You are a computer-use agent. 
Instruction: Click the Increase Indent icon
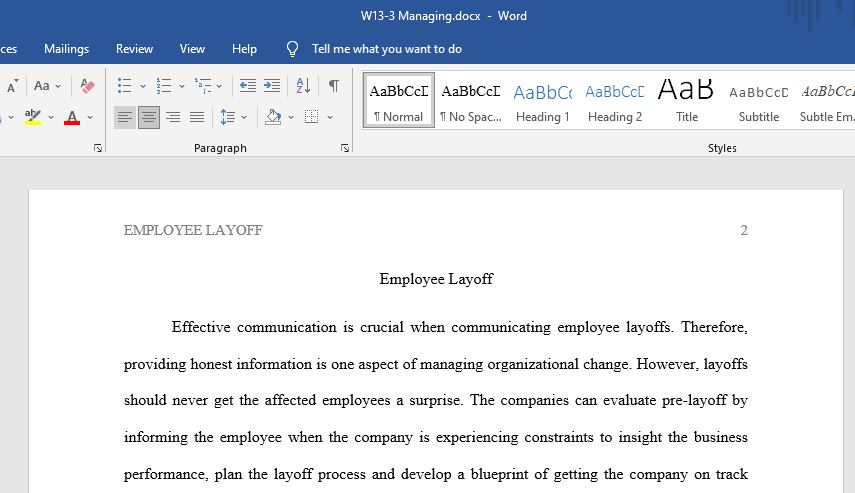(x=272, y=86)
